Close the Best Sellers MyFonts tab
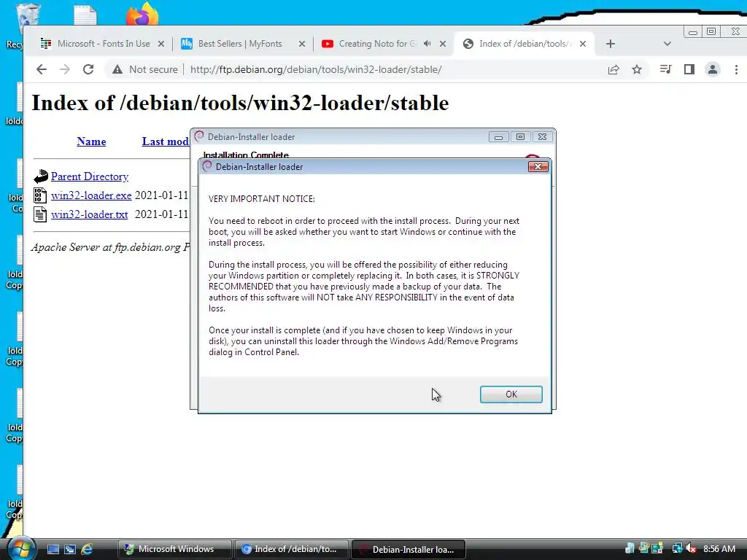The width and height of the screenshot is (747, 560). point(302,44)
